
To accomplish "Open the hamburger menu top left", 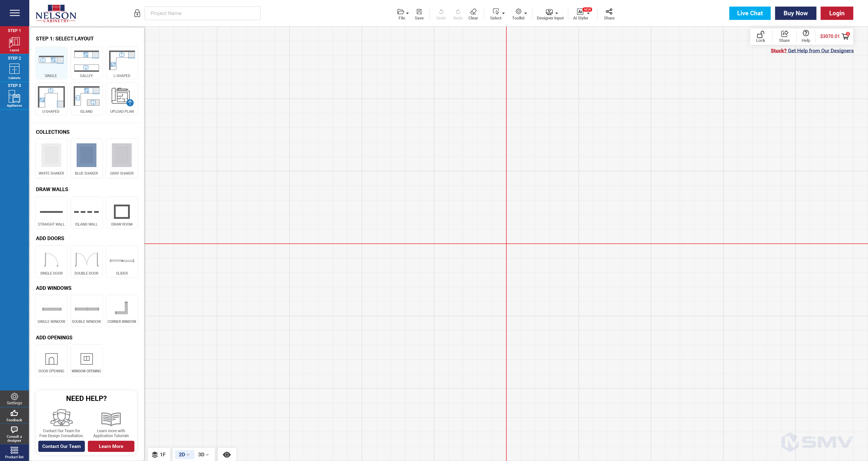I will (14, 13).
